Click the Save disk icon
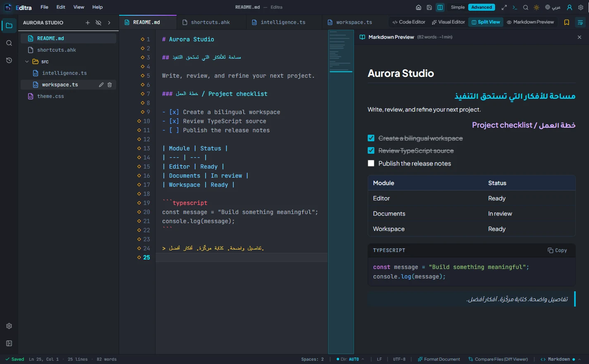 [429, 7]
